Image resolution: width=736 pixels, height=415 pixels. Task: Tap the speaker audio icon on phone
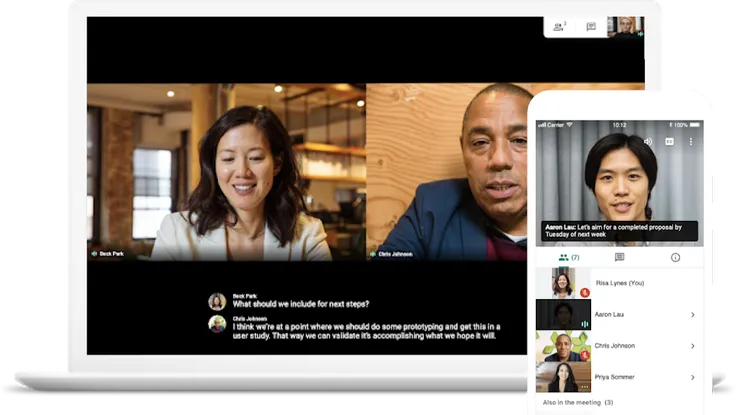pyautogui.click(x=648, y=141)
